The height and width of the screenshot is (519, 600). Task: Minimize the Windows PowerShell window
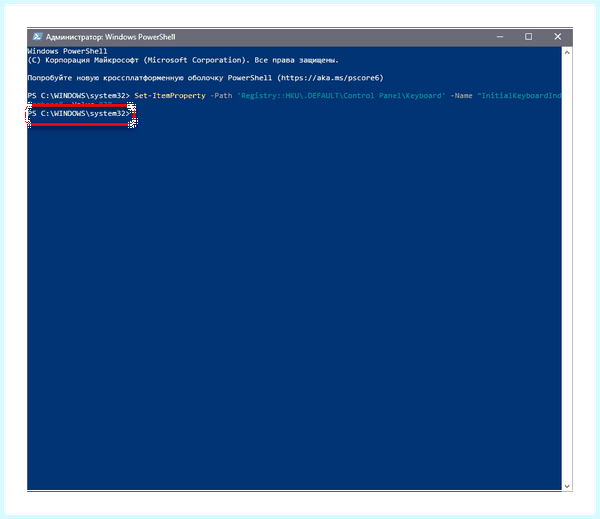pyautogui.click(x=500, y=37)
